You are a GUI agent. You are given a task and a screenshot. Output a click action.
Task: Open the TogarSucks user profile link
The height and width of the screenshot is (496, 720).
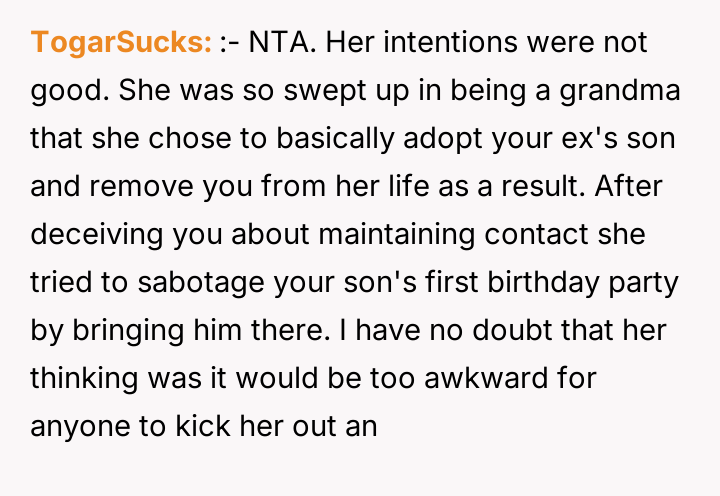121,43
